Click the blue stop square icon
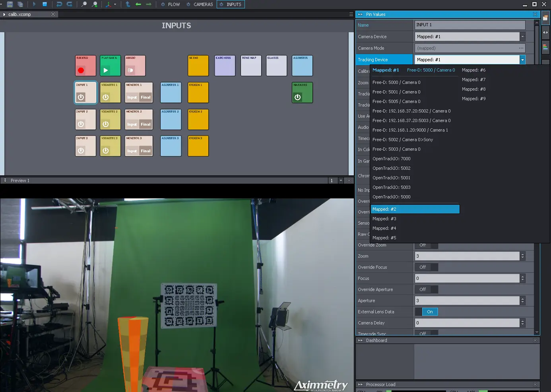The height and width of the screenshot is (392, 551). click(45, 4)
